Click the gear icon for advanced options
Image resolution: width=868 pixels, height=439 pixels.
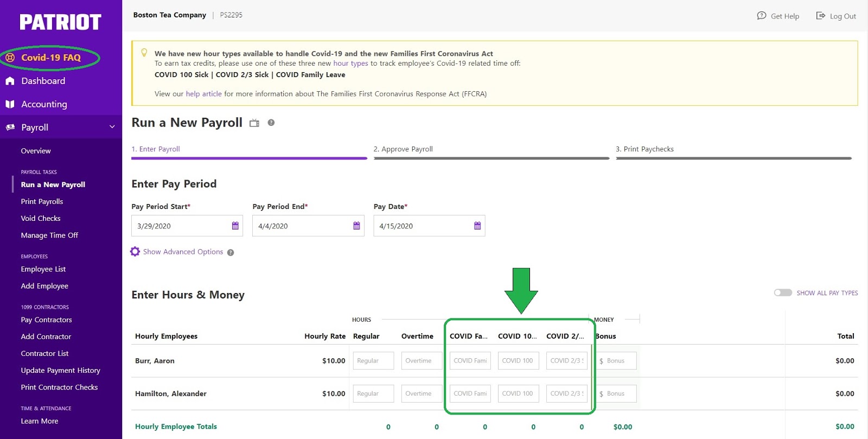135,251
